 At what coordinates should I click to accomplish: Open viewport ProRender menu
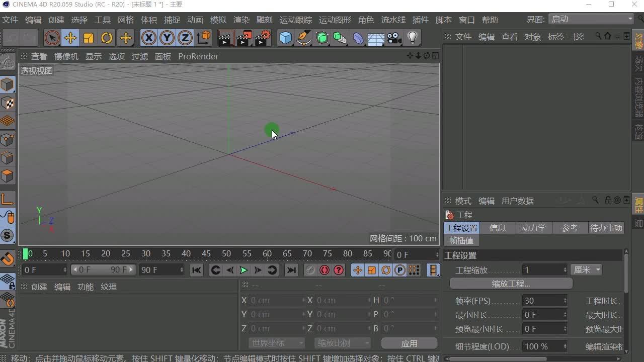[x=198, y=56]
